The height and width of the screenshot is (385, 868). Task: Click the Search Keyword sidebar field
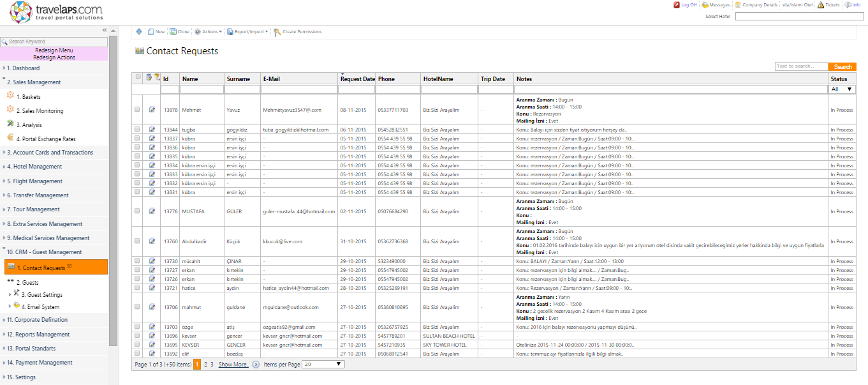(54, 42)
